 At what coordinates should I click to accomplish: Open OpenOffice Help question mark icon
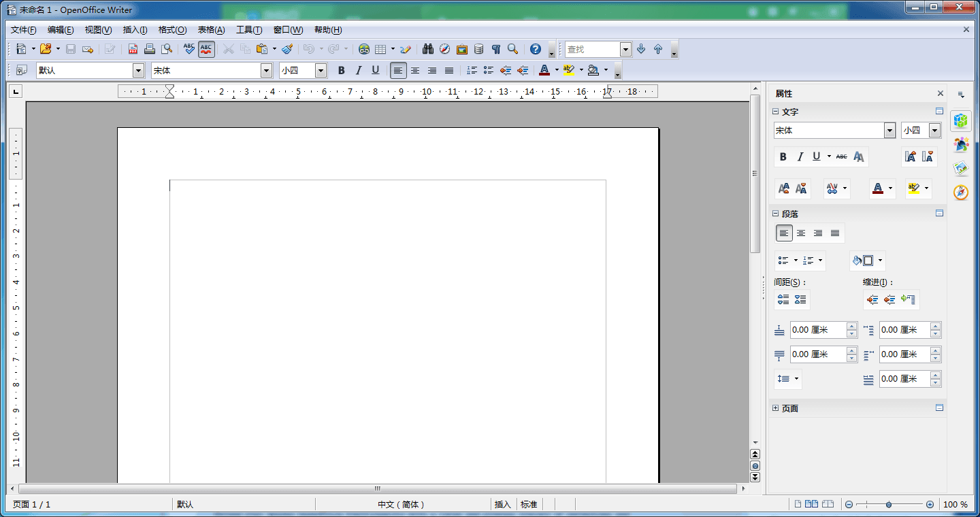[536, 49]
